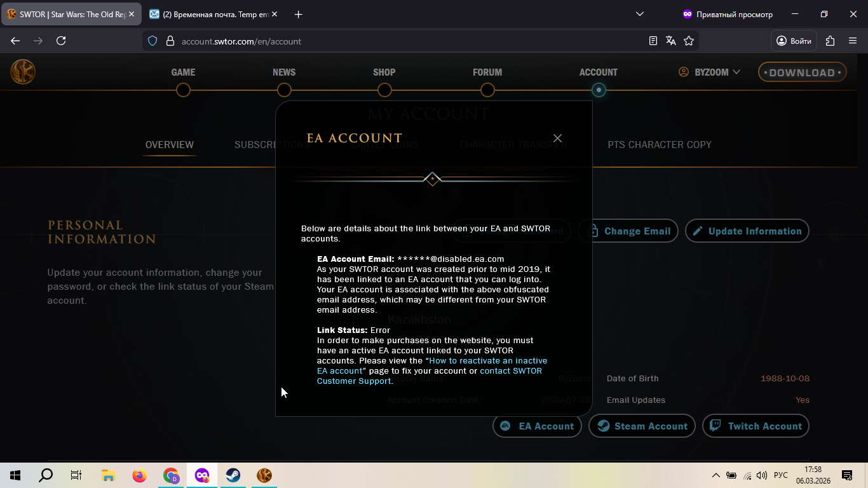This screenshot has width=868, height=488.
Task: Close the EA Account dialog
Action: (557, 139)
